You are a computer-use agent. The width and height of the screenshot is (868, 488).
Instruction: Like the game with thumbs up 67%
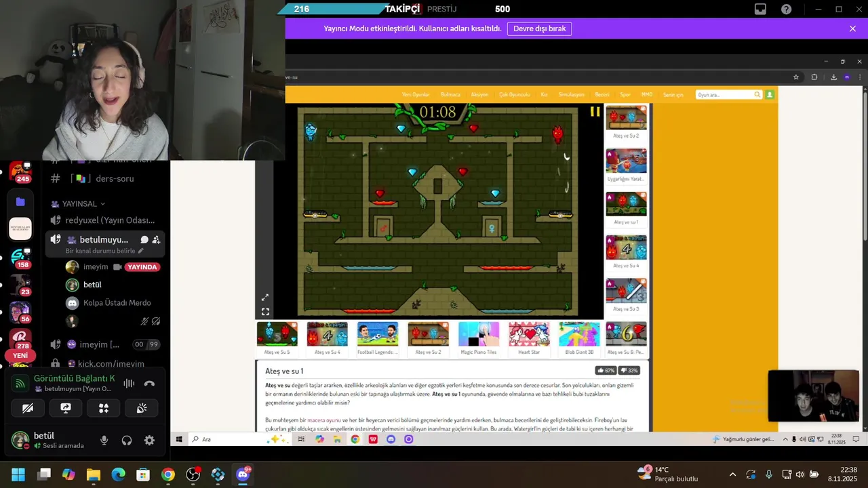coord(606,371)
